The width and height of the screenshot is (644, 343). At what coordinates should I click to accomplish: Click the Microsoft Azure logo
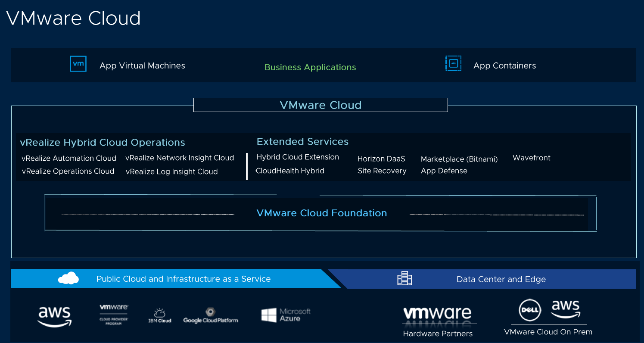[286, 315]
